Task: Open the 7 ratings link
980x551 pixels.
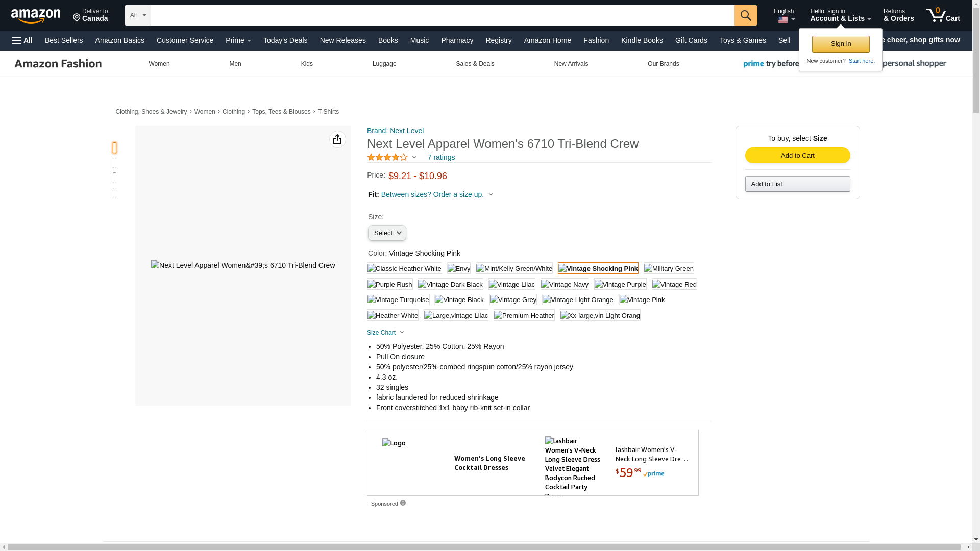Action: coord(441,157)
